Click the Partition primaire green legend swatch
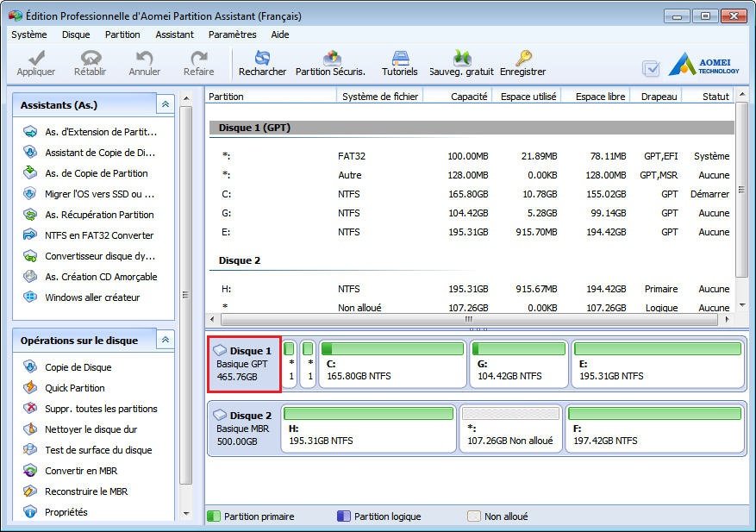 tap(214, 516)
